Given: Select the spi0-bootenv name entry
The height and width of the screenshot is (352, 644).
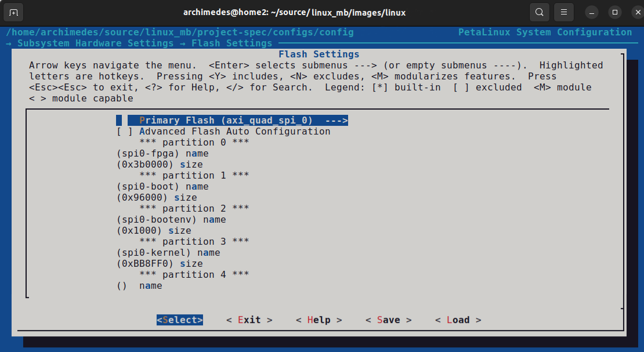Looking at the screenshot, I should click(x=171, y=220).
